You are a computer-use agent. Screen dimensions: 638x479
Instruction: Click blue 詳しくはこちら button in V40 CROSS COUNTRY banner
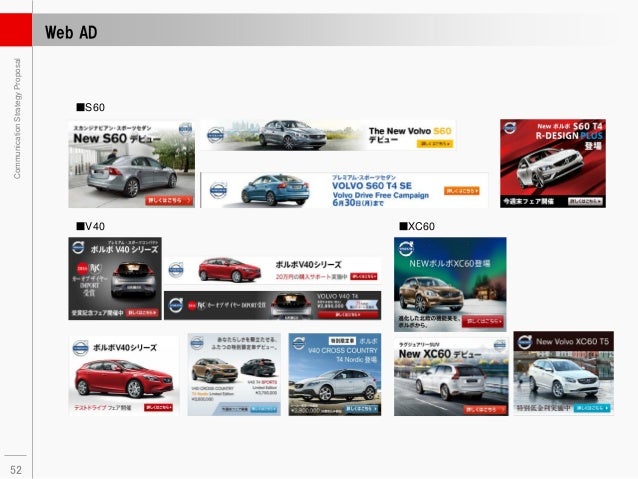[362, 409]
